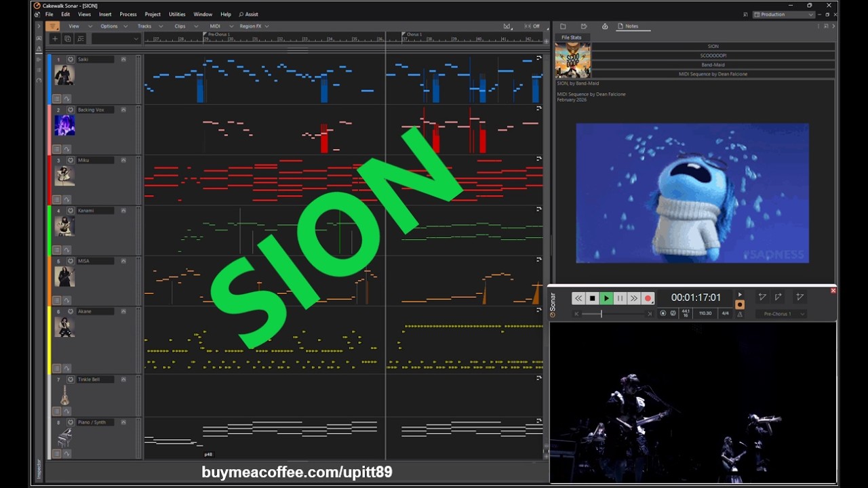Click the Previous Marker icon
868x488 pixels.
click(x=762, y=297)
